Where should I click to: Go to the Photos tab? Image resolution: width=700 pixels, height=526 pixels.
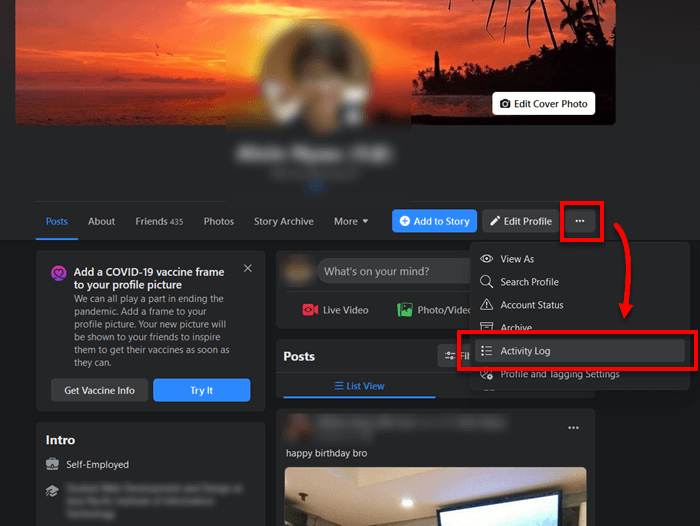click(x=219, y=221)
